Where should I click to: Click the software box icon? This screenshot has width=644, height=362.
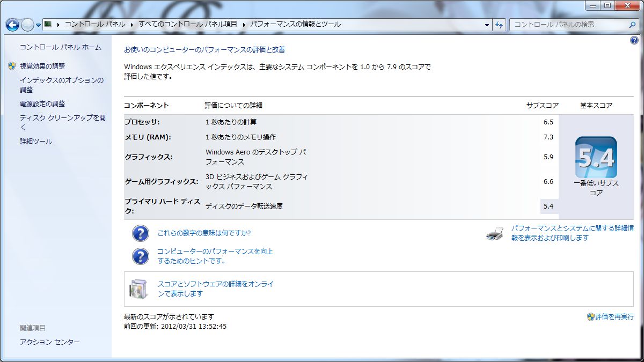[138, 289]
